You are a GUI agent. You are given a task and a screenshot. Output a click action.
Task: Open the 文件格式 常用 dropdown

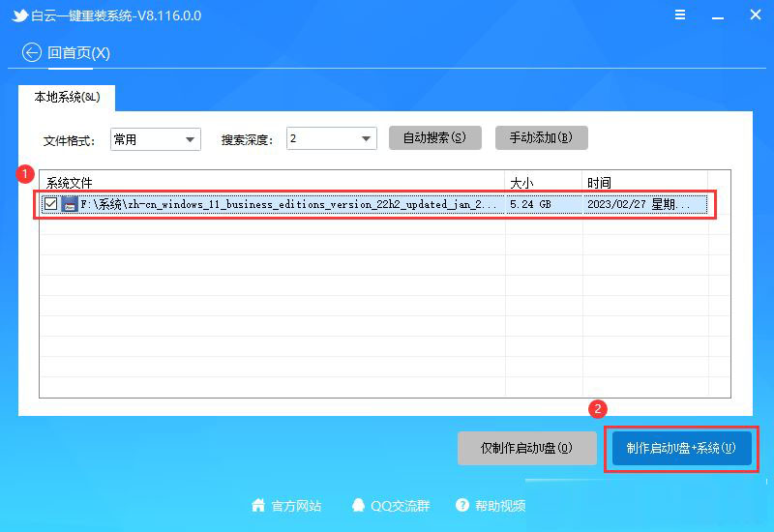pos(156,139)
